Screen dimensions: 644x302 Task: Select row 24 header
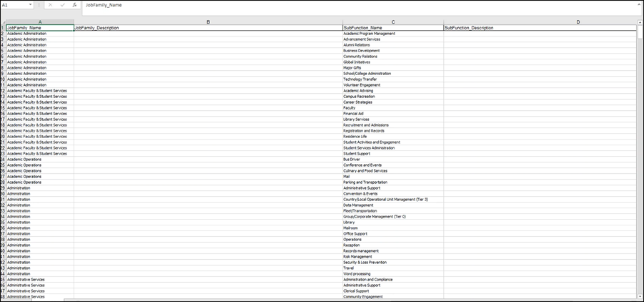point(2,160)
